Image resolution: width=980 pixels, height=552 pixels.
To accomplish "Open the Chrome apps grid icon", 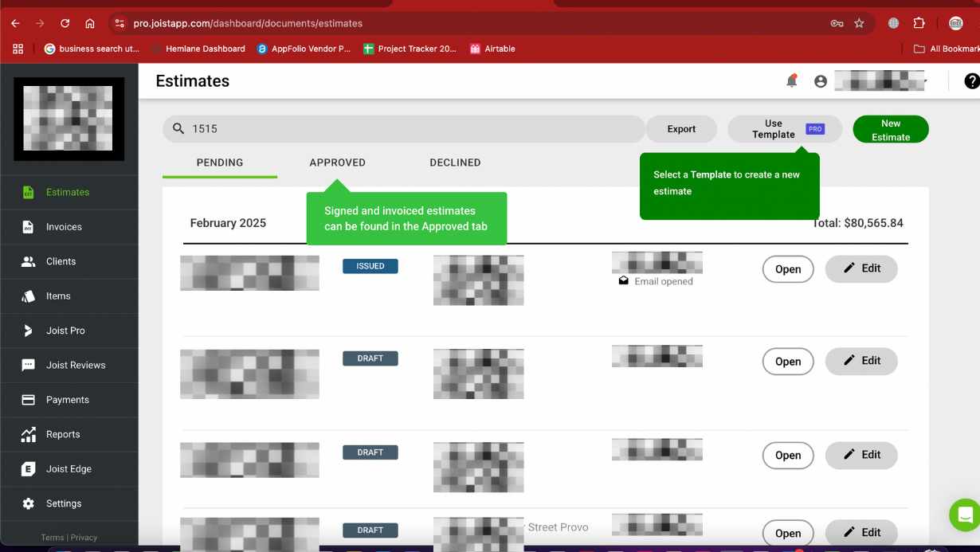I will [18, 49].
